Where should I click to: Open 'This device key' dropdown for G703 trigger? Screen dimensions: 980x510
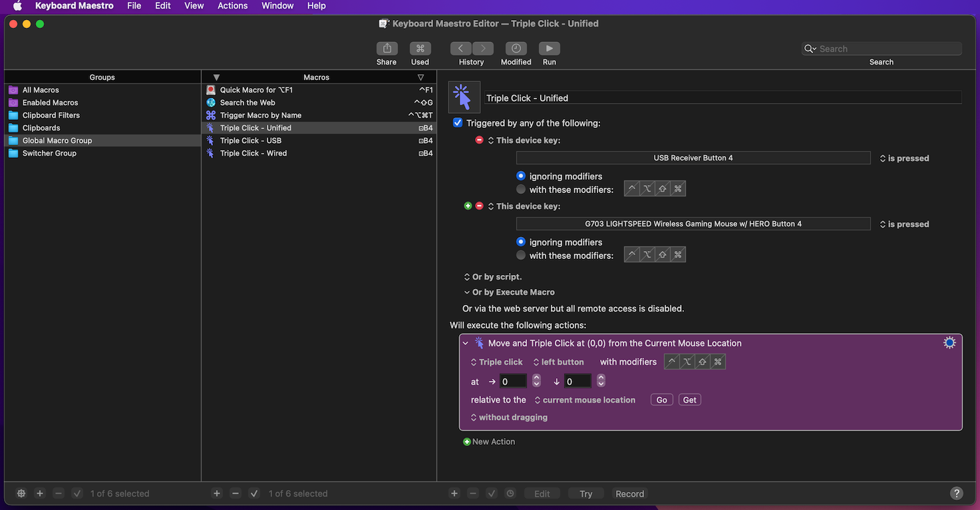[x=524, y=206]
